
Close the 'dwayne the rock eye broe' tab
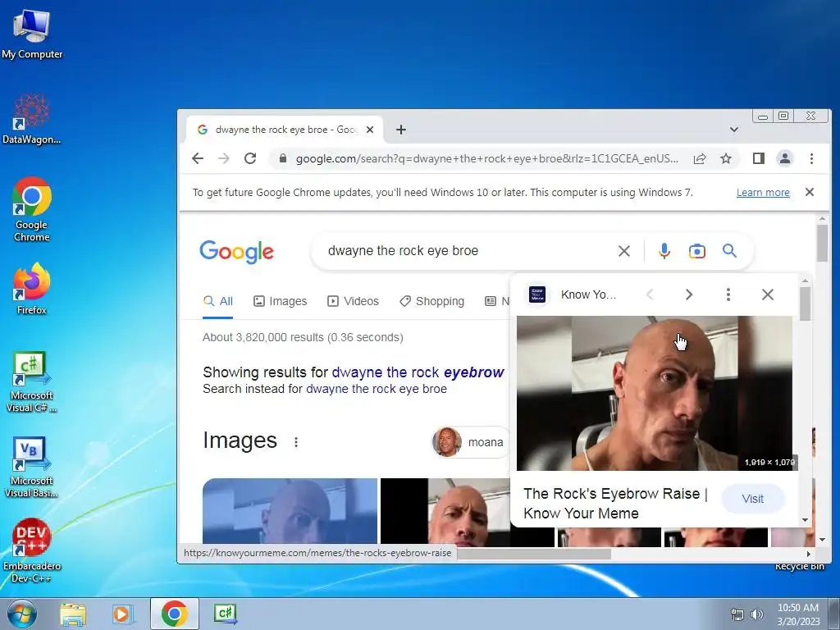370,130
